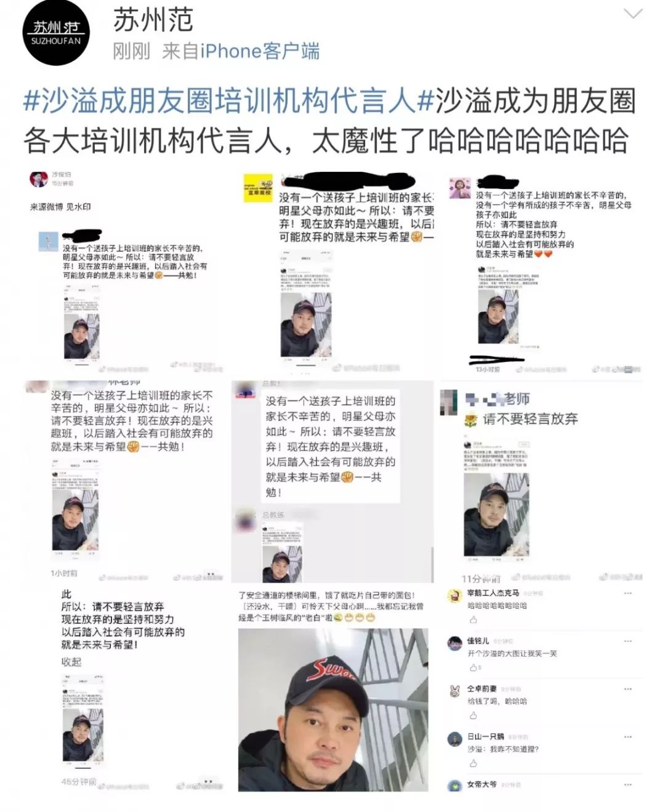Open more options for 佳铭儿 comment

point(628,641)
